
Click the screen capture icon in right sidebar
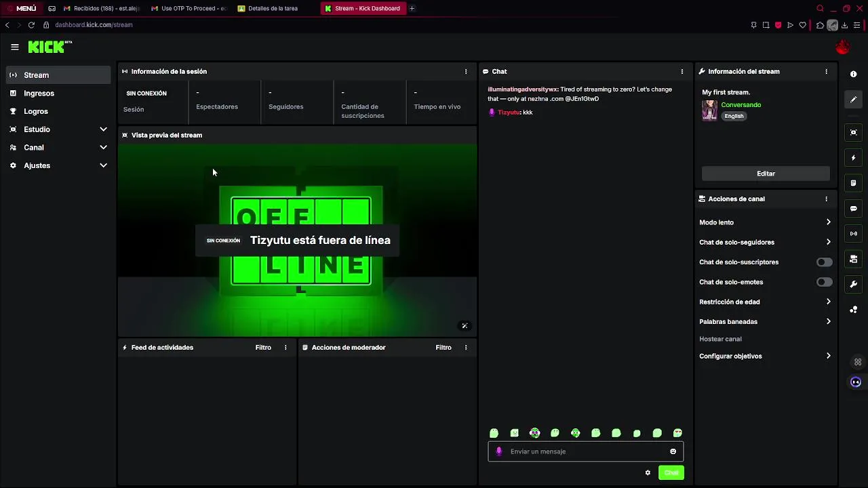pos(854,132)
